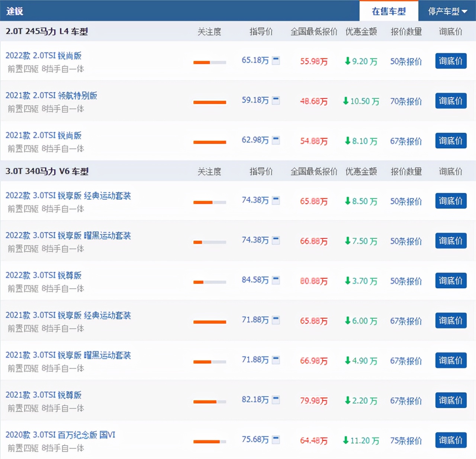Open calculator icon in 2021款 3.0TSI 锐享版 曜黑运动套装 row
The image size is (476, 459).
coord(276,360)
